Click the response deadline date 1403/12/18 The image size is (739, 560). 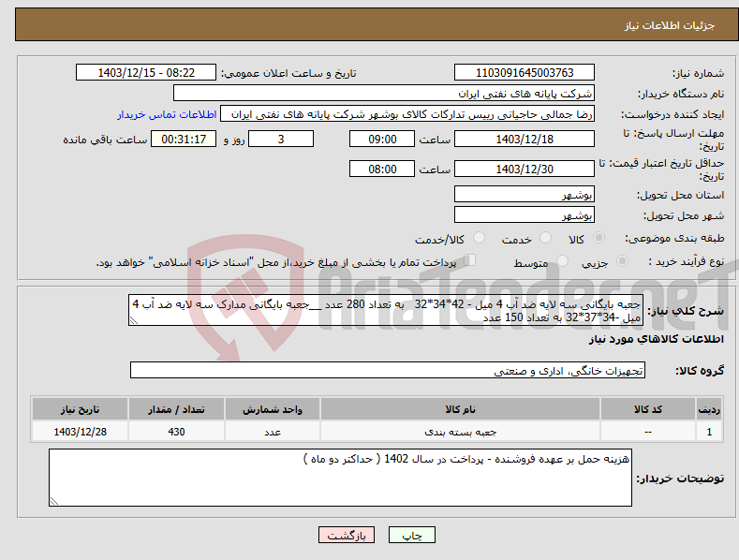[525, 139]
